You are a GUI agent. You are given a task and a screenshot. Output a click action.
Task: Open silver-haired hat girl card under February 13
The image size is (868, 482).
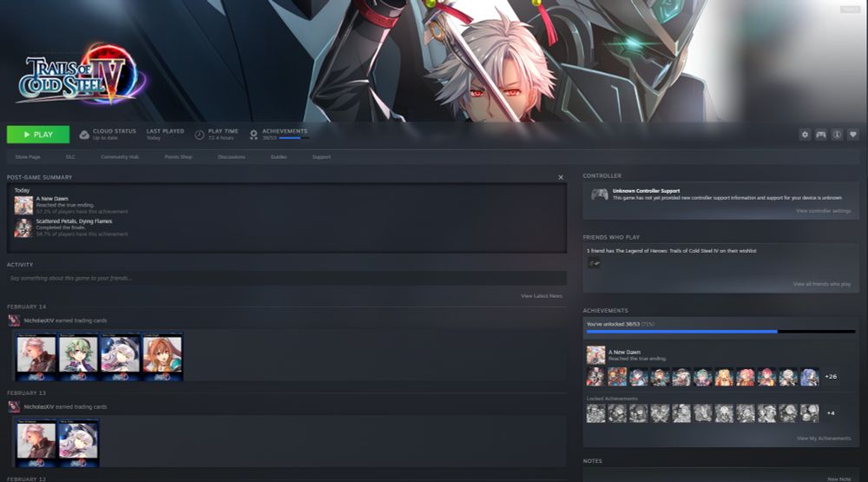(78, 443)
